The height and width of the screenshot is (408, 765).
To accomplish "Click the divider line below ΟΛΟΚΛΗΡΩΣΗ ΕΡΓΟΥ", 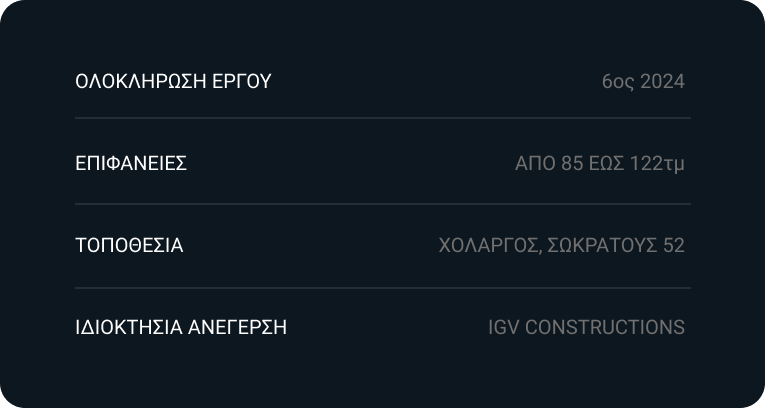I will [x=382, y=118].
